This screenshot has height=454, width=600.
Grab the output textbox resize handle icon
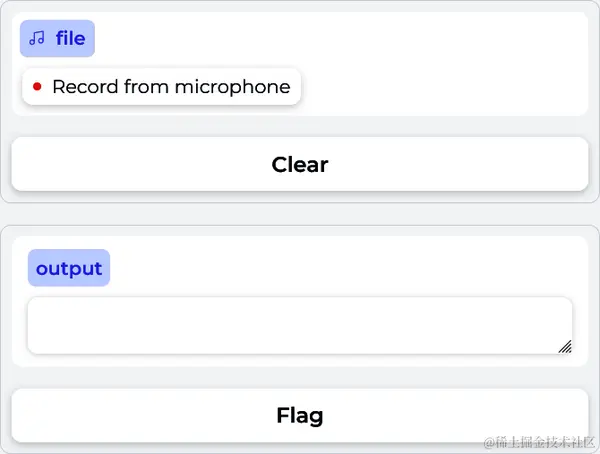coord(565,346)
